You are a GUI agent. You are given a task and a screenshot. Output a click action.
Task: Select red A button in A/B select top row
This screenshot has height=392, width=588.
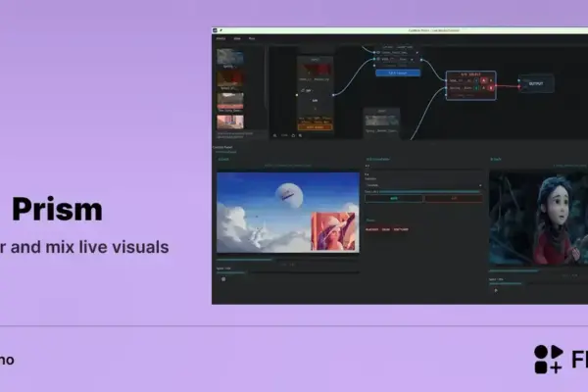click(484, 80)
